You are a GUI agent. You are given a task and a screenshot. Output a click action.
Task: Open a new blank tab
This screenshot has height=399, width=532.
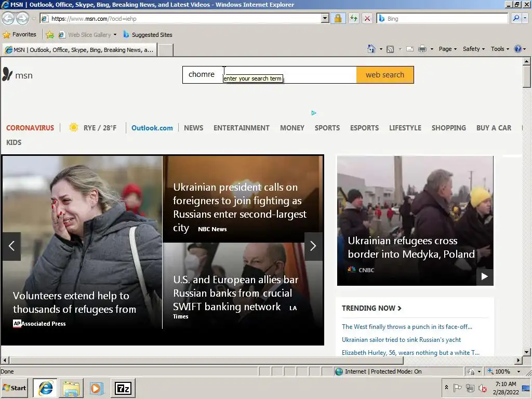166,50
